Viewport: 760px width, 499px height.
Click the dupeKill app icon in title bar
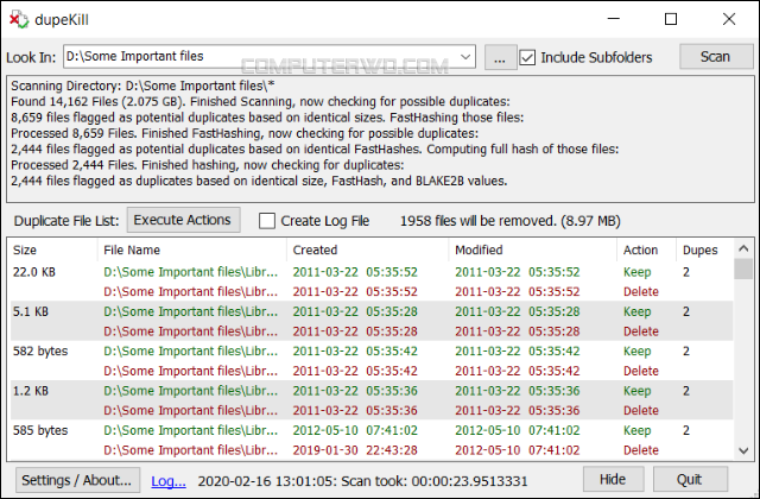[x=19, y=19]
